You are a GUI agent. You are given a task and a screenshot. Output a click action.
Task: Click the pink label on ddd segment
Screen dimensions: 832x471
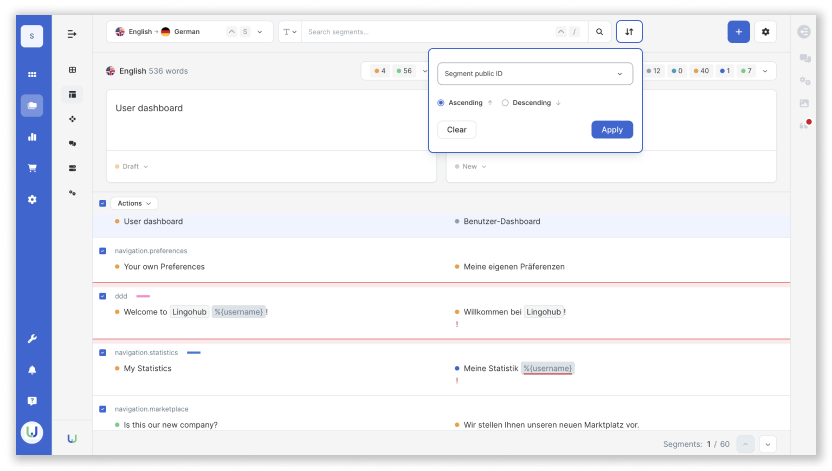click(x=143, y=296)
